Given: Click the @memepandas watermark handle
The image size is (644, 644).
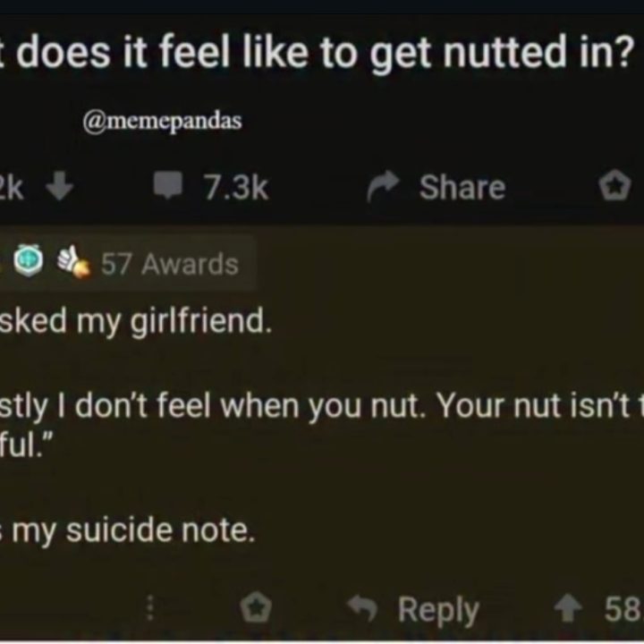Looking at the screenshot, I should (x=162, y=122).
